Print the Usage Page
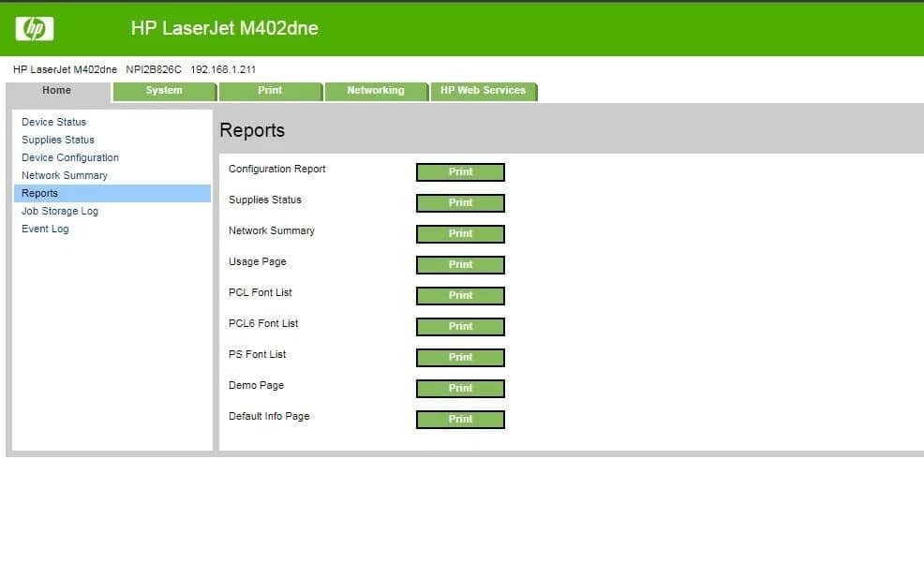The height and width of the screenshot is (578, 924). [460, 264]
